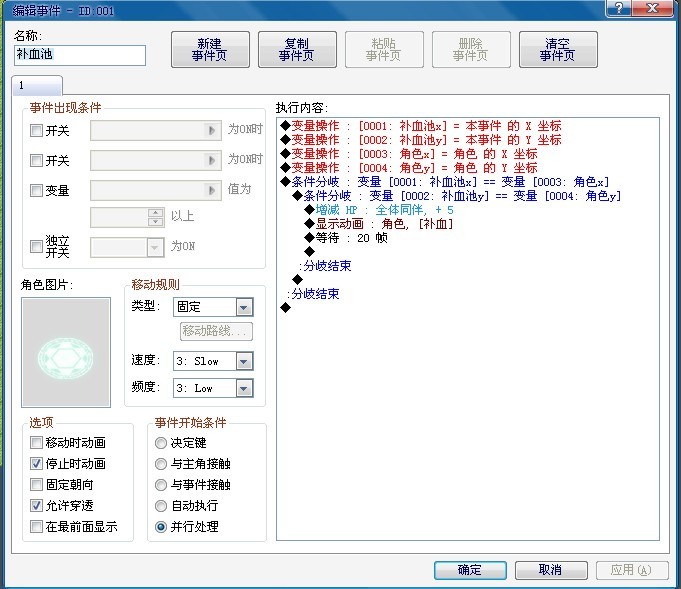Select the 决定键 trigger radio button
This screenshot has width=681, height=589.
point(161,443)
